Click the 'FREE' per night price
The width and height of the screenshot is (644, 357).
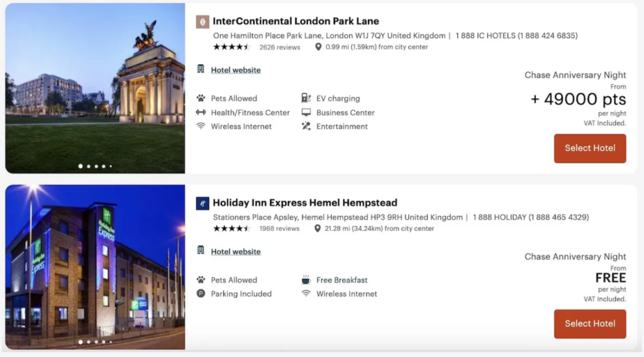click(611, 278)
